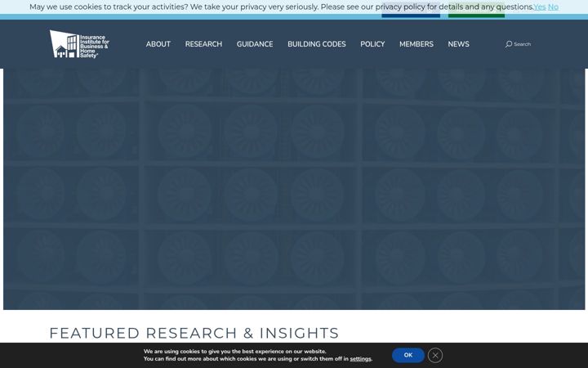
Task: Open the POLICY menu
Action: pos(372,44)
